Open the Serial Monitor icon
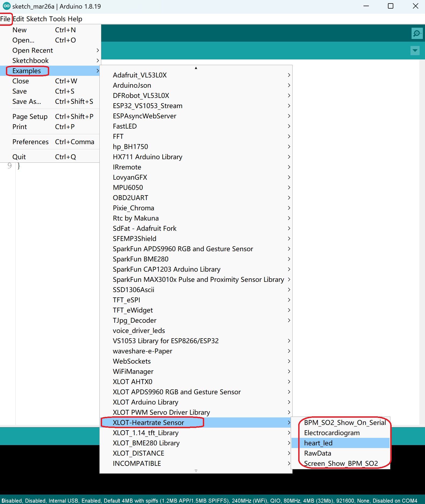The height and width of the screenshot is (504, 425). [417, 33]
